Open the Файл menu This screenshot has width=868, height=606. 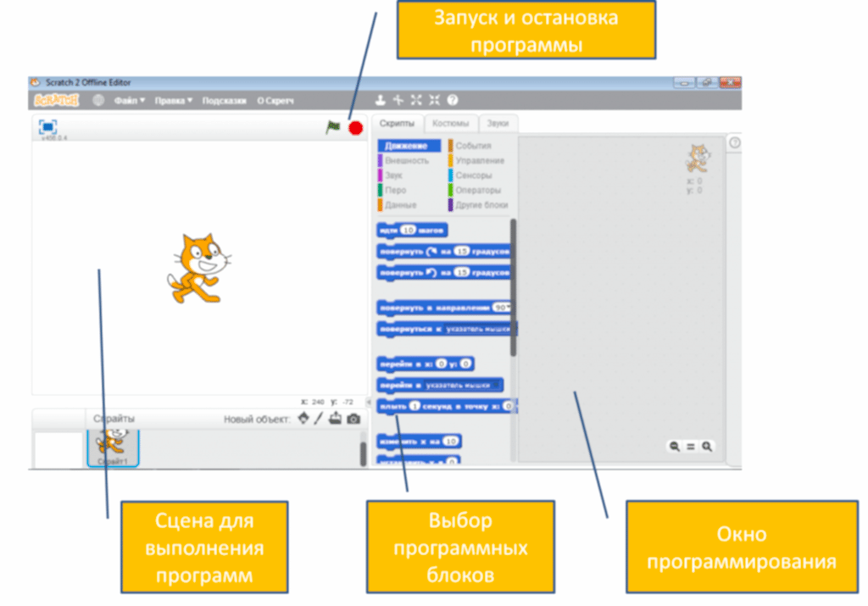(x=129, y=99)
